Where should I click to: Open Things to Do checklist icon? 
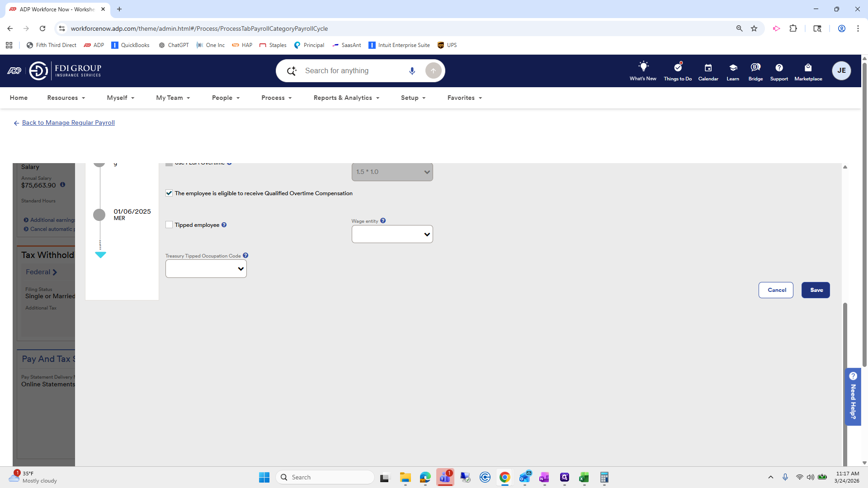click(x=678, y=68)
